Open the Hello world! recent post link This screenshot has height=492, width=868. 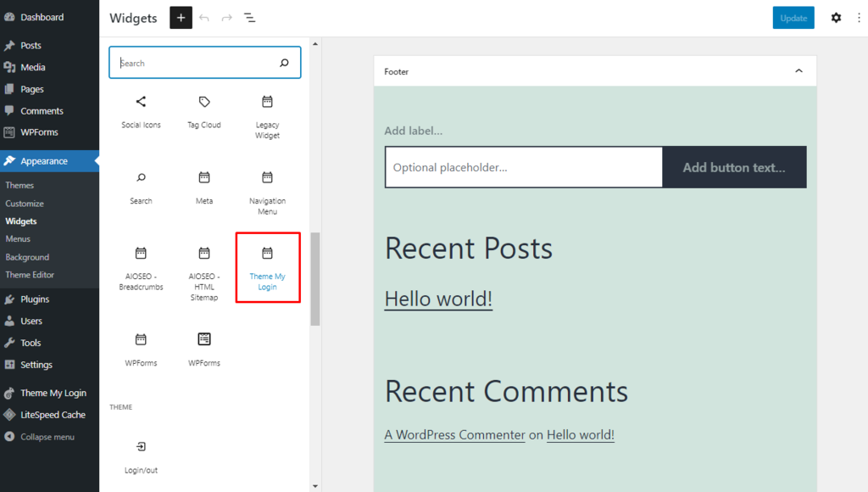click(x=438, y=299)
